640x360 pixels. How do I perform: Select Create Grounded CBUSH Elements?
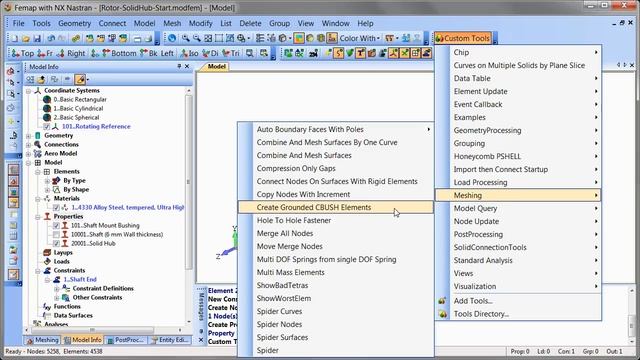click(x=336, y=207)
